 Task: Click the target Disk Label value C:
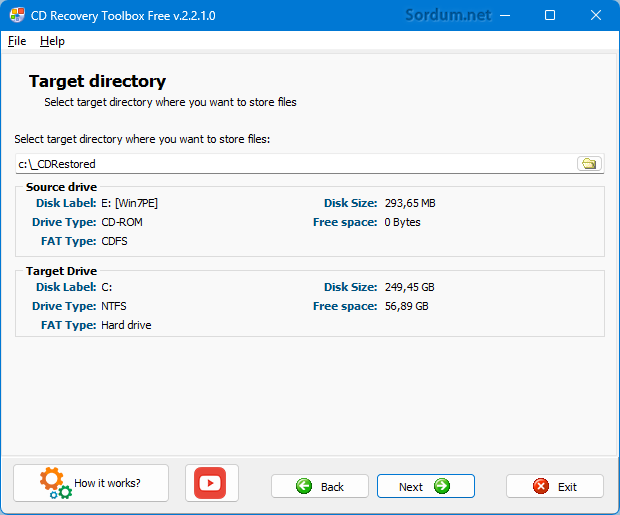click(107, 287)
